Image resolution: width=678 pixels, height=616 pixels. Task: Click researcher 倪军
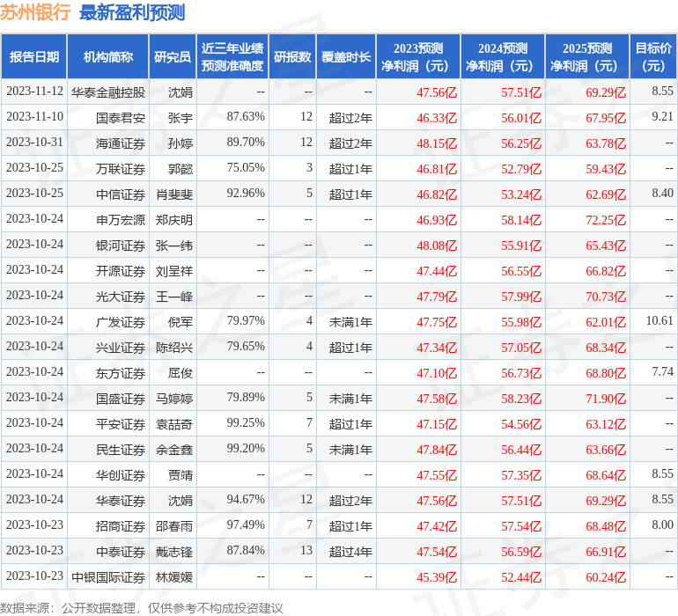point(181,322)
